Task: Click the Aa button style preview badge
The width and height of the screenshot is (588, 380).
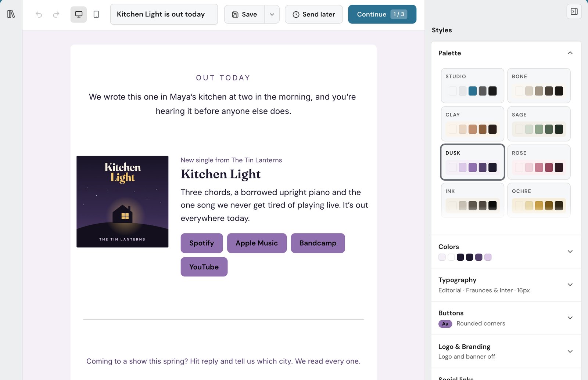Action: click(x=445, y=324)
